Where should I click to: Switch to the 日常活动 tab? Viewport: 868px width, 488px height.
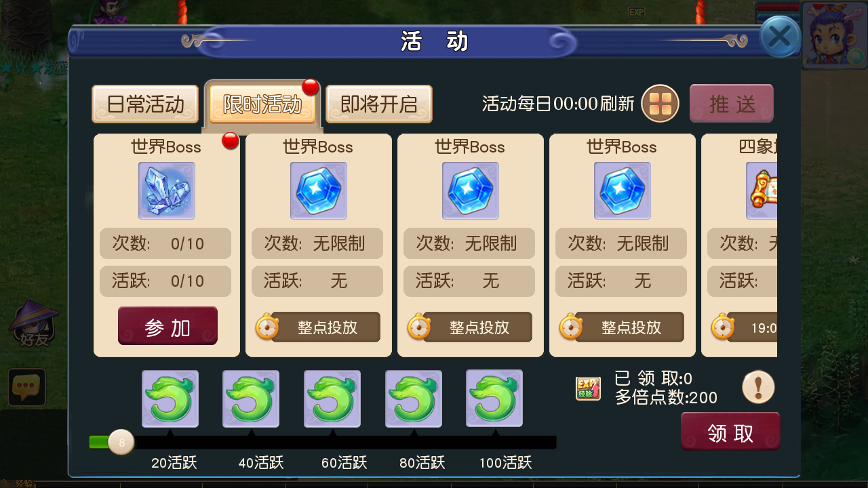pyautogui.click(x=145, y=104)
